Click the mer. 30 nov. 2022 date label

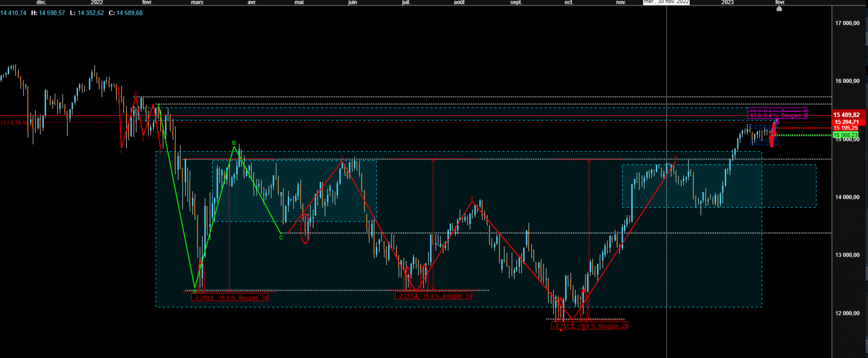click(x=666, y=2)
